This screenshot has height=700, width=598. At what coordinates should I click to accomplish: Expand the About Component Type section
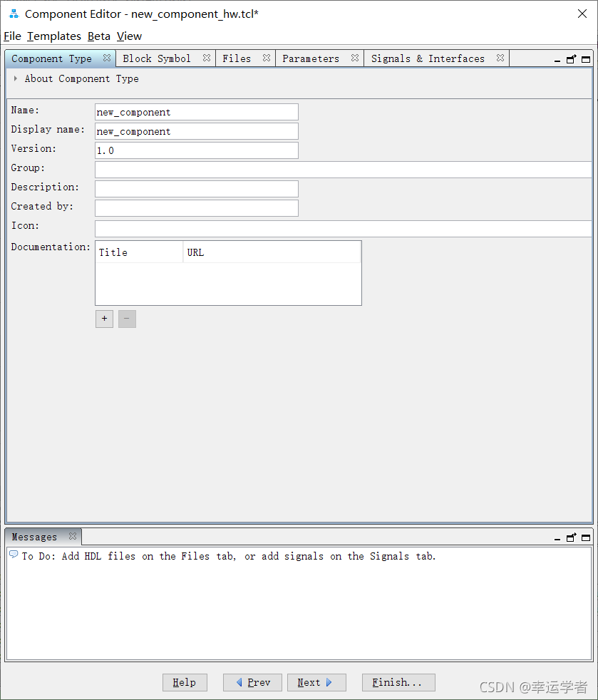pyautogui.click(x=16, y=78)
